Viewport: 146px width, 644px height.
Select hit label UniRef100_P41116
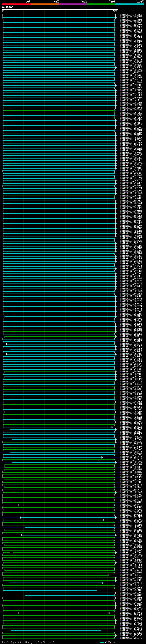pos(131,100)
